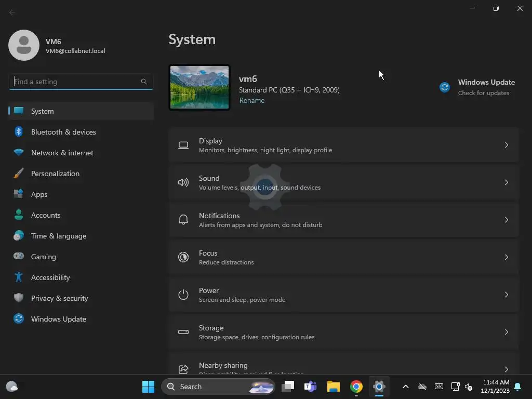Open the notification bell in taskbar

tap(518, 387)
